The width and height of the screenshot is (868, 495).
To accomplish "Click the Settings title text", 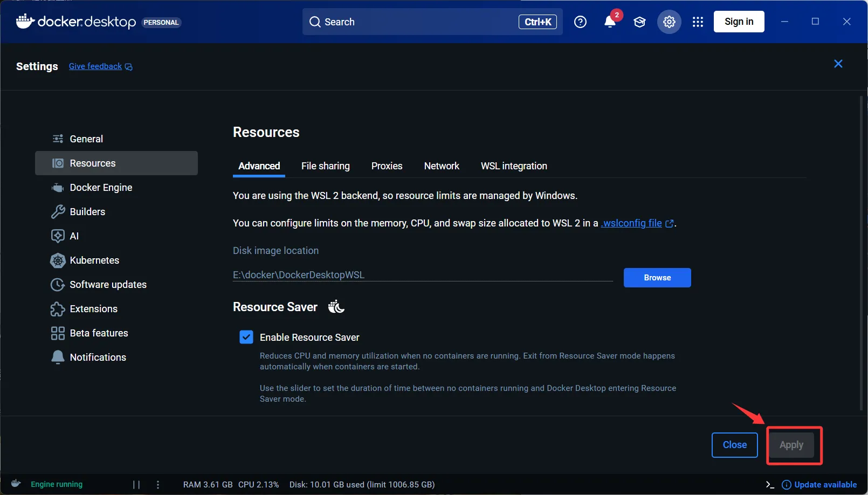I will click(37, 66).
